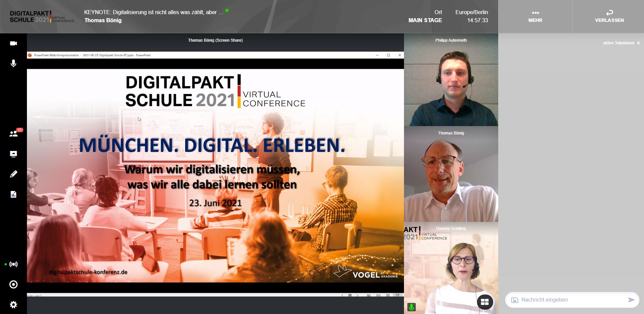Click the slideshow view icon in status bar
This screenshot has height=314, width=644.
[x=398, y=295]
